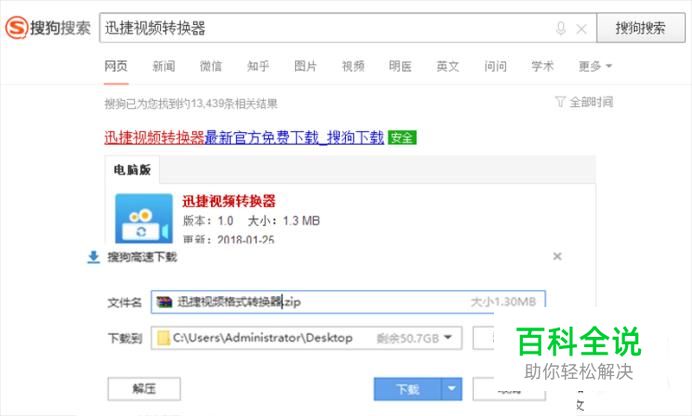Open the 全部时间 time filter

(x=584, y=102)
